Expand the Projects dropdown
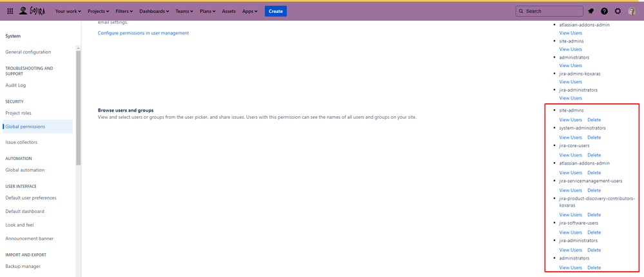This screenshot has height=277, width=644. point(99,11)
